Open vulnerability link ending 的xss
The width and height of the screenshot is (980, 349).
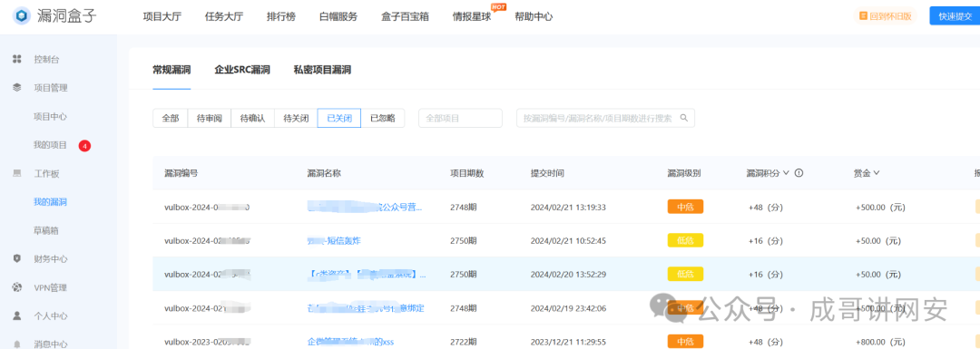(x=350, y=342)
